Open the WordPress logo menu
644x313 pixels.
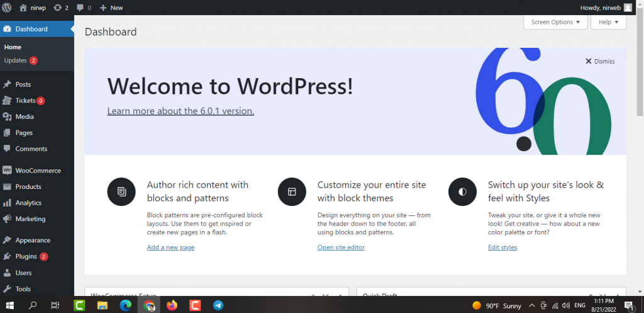pyautogui.click(x=6, y=8)
